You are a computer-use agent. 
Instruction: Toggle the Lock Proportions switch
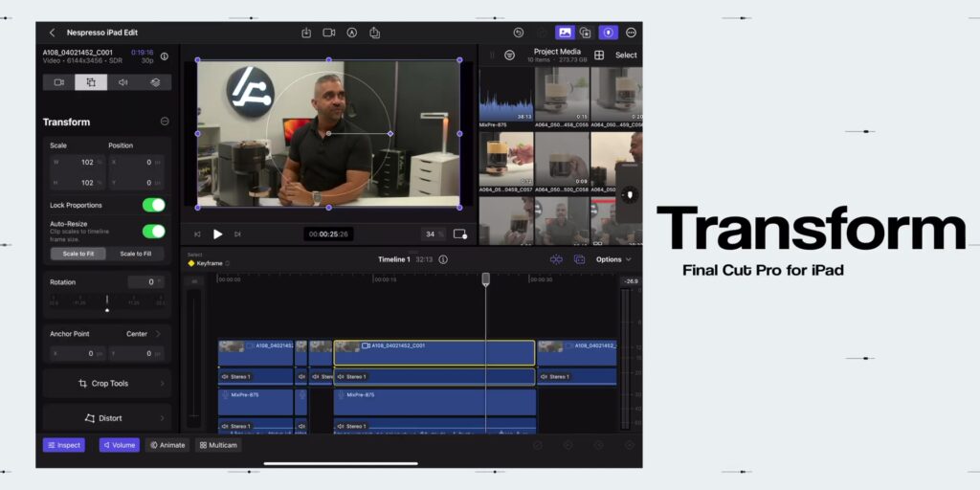pos(154,205)
